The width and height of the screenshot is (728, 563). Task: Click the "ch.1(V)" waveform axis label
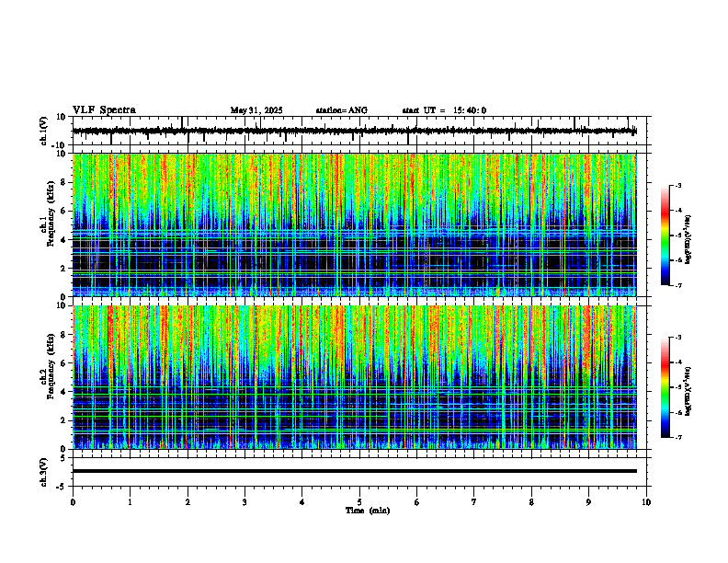pyautogui.click(x=44, y=131)
